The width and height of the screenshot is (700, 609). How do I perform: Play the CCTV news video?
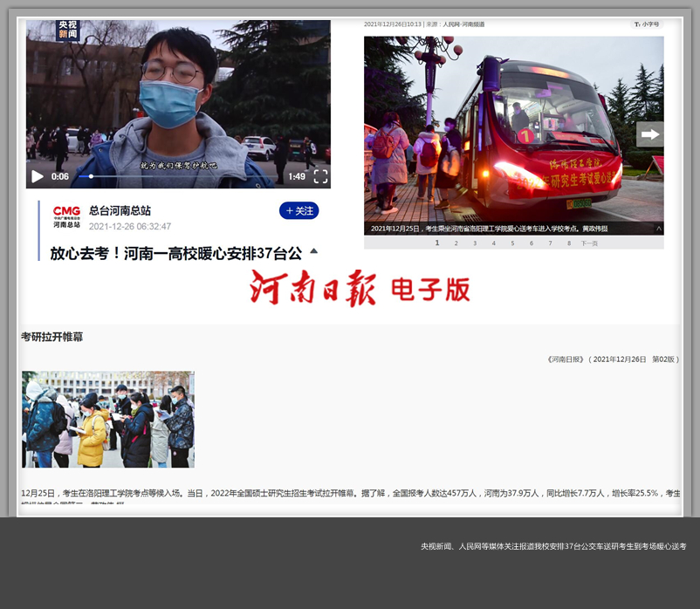pyautogui.click(x=38, y=176)
